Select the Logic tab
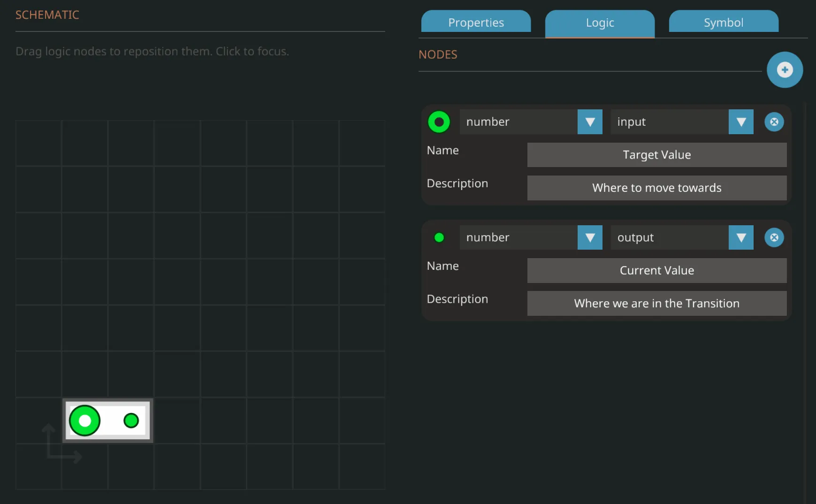 coord(599,22)
